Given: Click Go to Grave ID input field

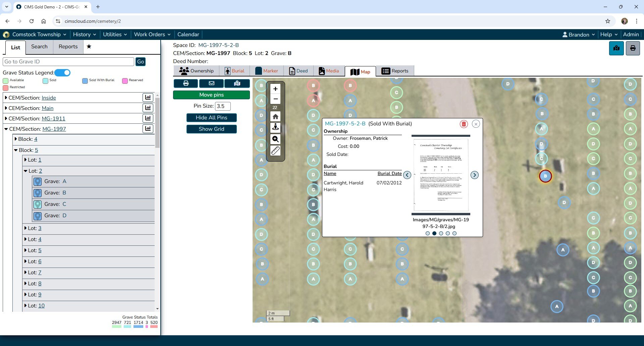Looking at the screenshot, I should [x=68, y=62].
